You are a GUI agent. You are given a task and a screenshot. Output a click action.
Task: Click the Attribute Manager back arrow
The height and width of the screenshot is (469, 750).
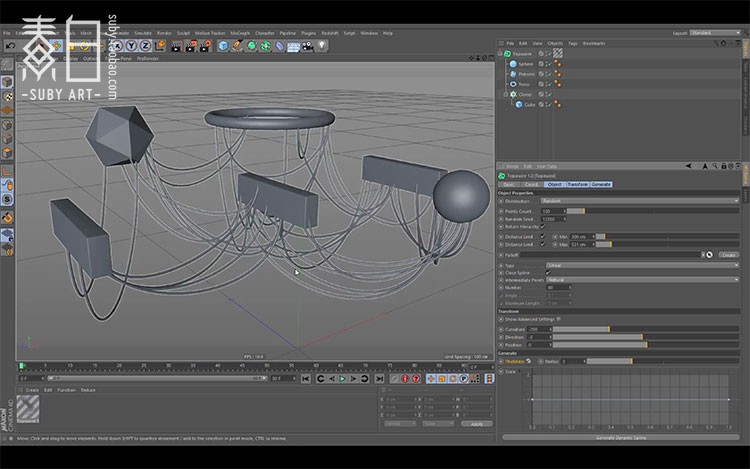click(688, 166)
